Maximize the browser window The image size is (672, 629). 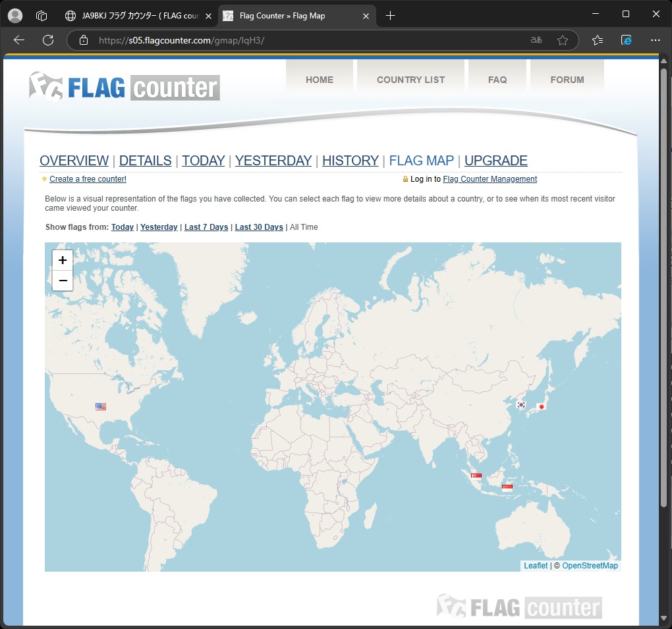[x=626, y=14]
